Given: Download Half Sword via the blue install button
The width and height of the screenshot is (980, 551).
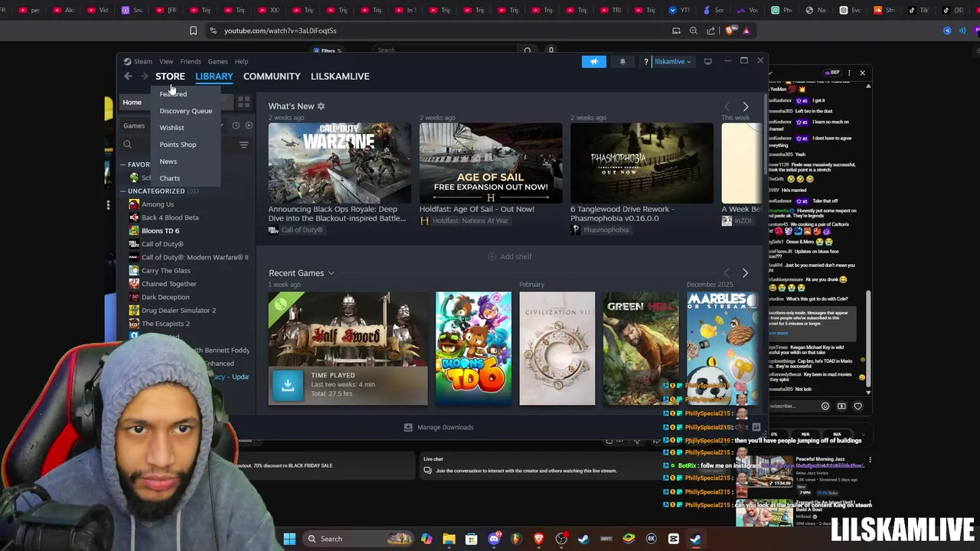Looking at the screenshot, I should tap(288, 386).
